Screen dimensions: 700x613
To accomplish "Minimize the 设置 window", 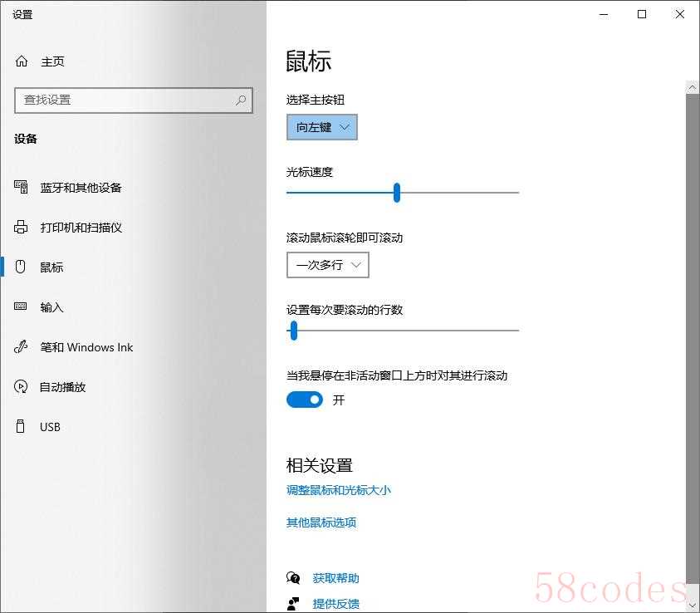I will (604, 14).
